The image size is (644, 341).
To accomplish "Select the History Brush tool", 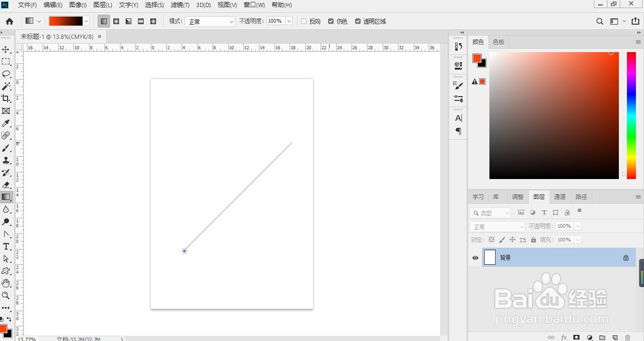I will click(x=6, y=173).
